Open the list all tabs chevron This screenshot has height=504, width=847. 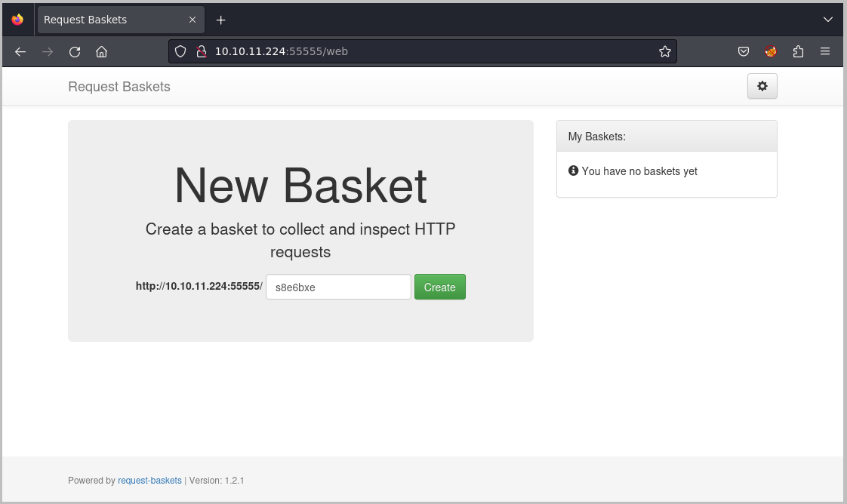(828, 19)
